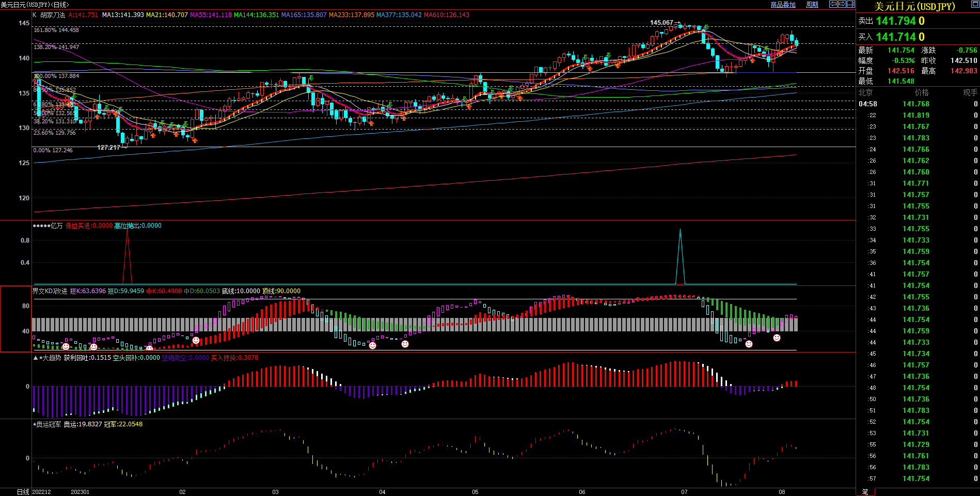Click the 145.067 high price marker
The image size is (980, 496).
pos(661,23)
